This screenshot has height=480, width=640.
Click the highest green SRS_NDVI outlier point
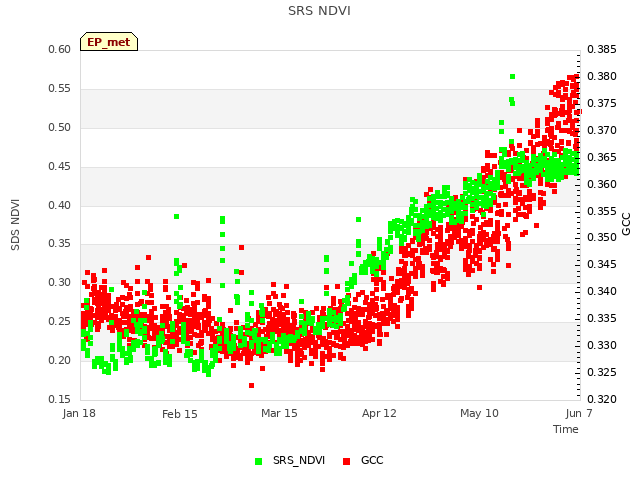[513, 76]
